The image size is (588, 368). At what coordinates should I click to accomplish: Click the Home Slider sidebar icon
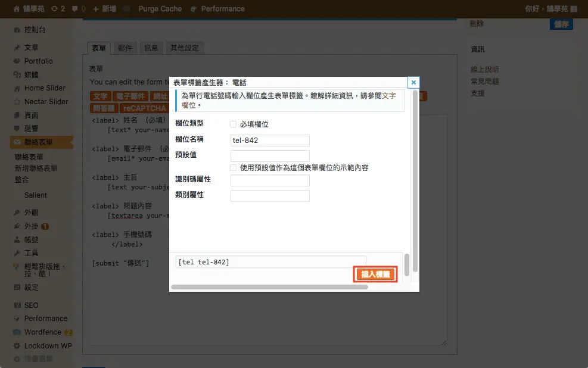(x=17, y=89)
